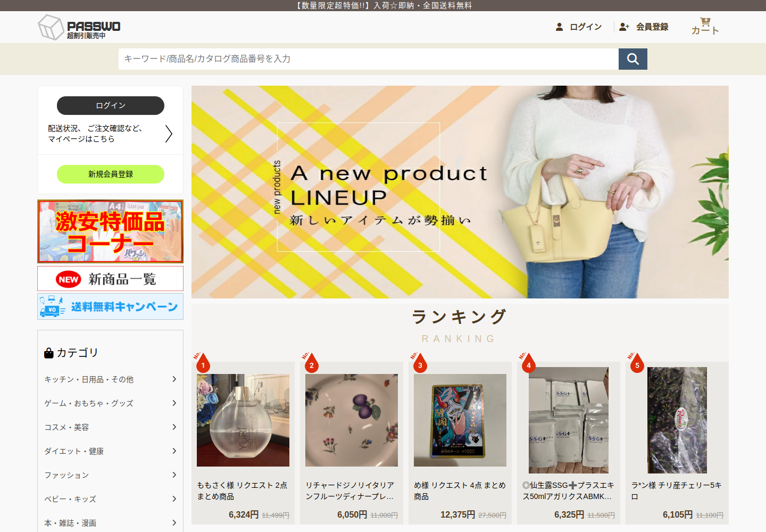Click the No.4 ranking badge
The image size is (766, 532).
click(x=528, y=363)
